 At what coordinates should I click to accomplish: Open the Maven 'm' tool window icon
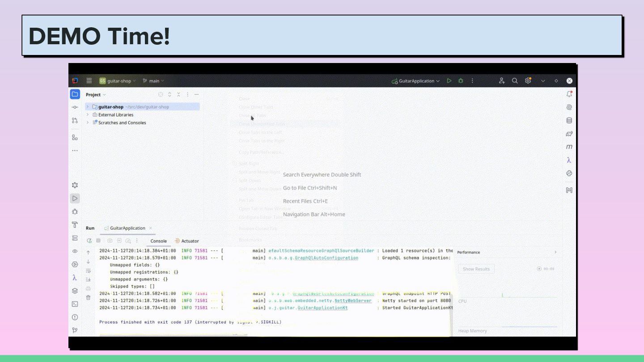pos(569,147)
